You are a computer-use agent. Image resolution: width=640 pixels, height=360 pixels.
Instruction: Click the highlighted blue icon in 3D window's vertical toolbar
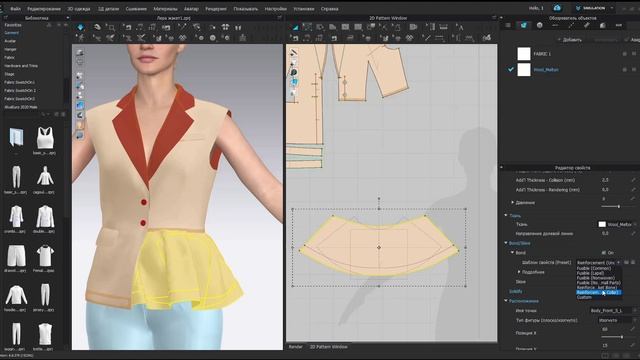pyautogui.click(x=80, y=105)
